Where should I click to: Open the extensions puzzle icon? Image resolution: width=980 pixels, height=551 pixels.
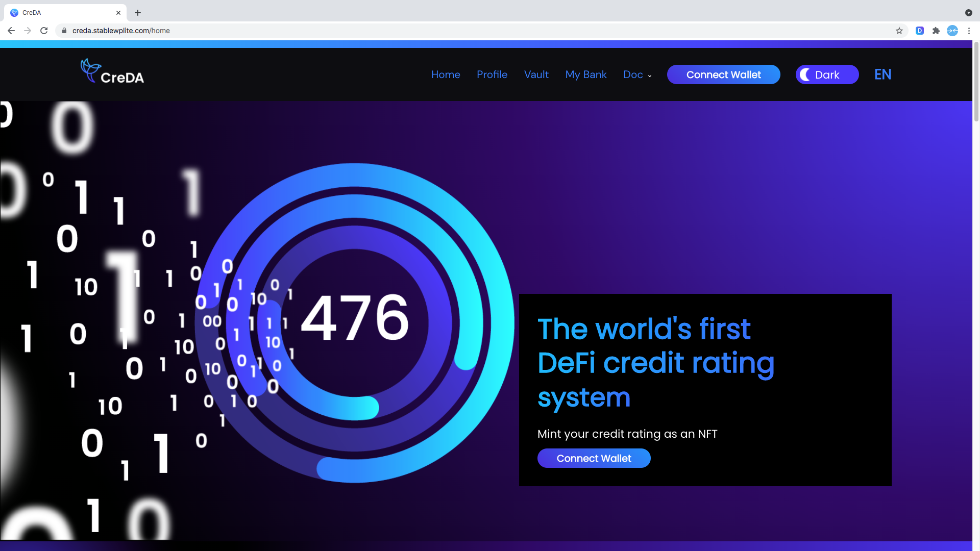pos(936,31)
